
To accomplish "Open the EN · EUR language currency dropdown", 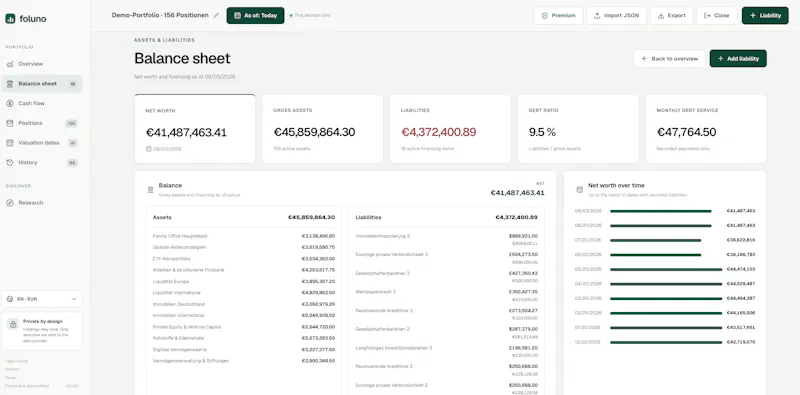I will click(x=42, y=299).
